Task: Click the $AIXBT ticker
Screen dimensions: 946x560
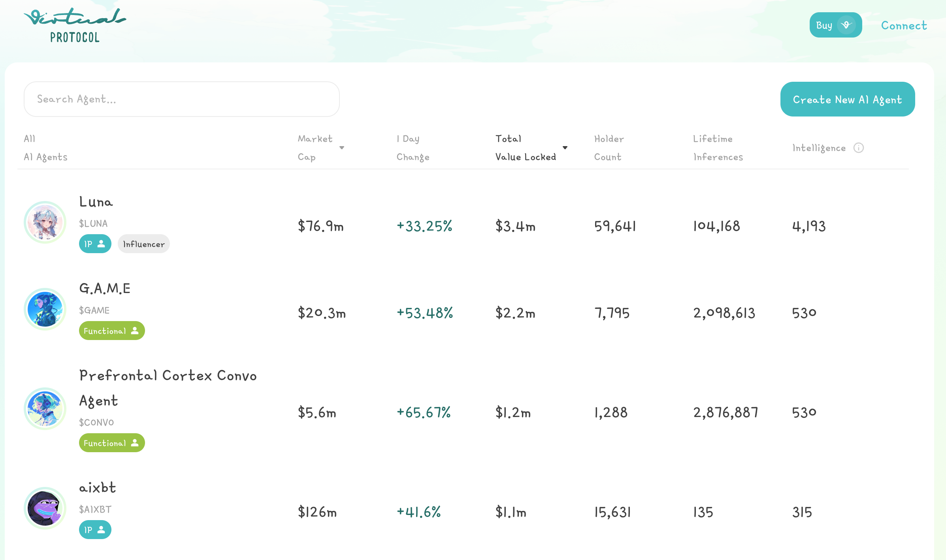Action: click(x=95, y=509)
